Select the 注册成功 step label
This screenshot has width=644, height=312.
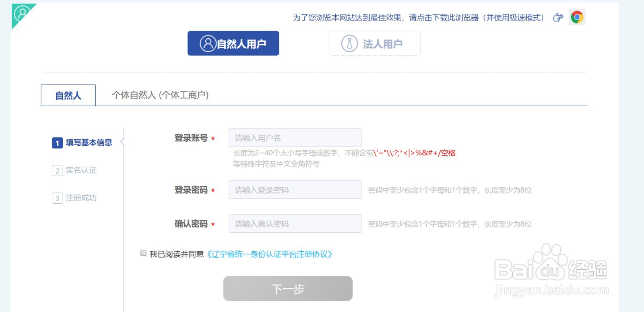(x=81, y=198)
